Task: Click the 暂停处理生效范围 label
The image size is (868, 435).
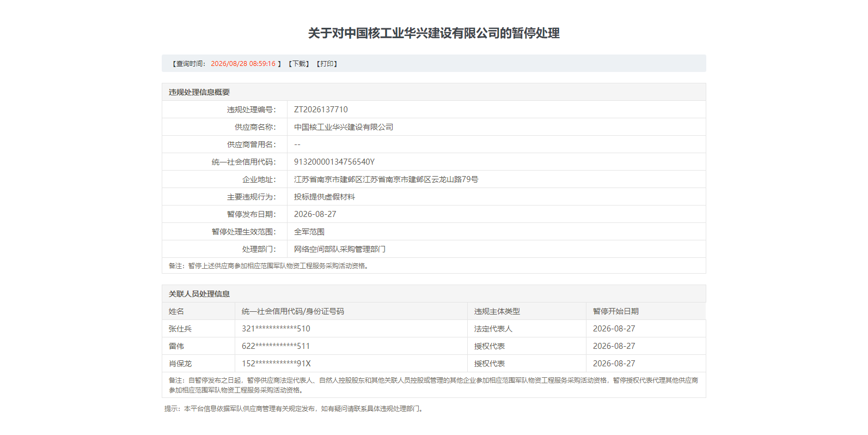Action: (244, 232)
